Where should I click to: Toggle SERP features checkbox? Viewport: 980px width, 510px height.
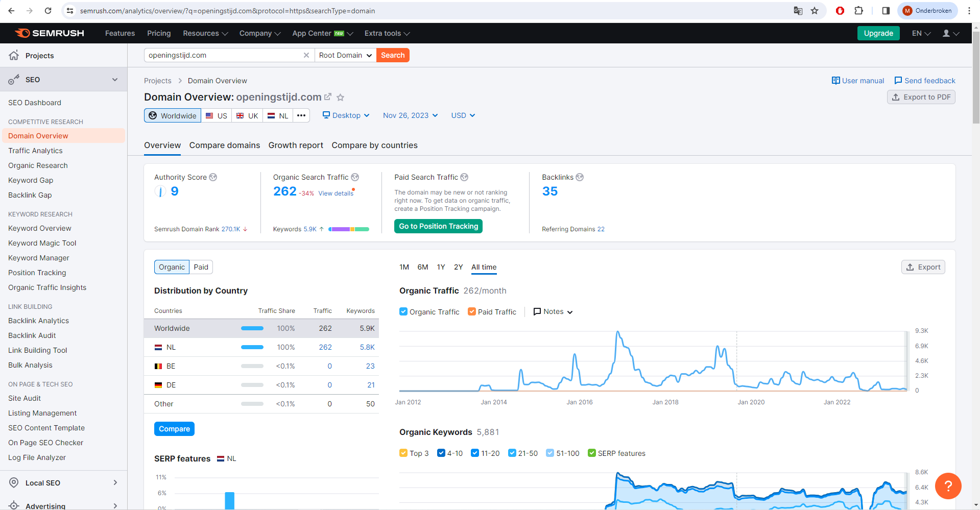point(592,453)
